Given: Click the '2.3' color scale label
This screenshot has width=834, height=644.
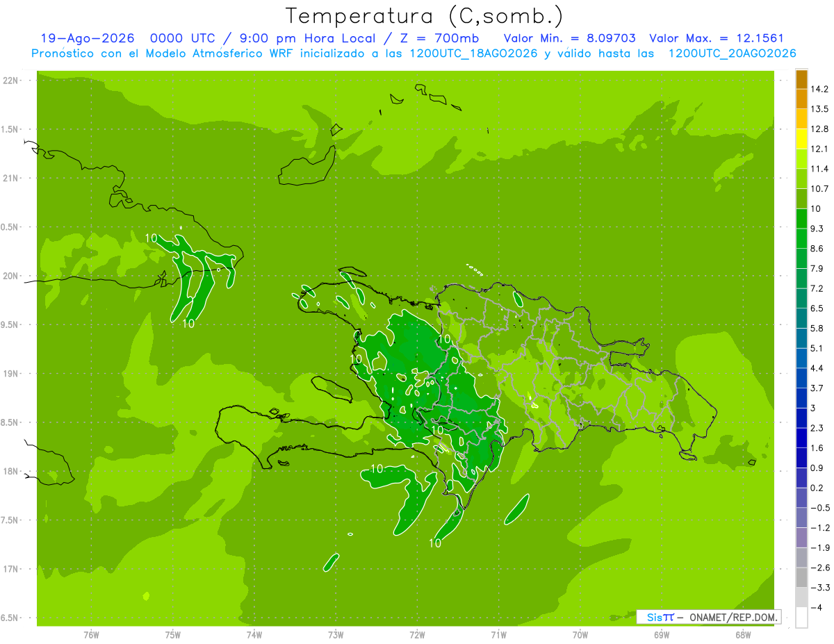Looking at the screenshot, I should [x=817, y=428].
